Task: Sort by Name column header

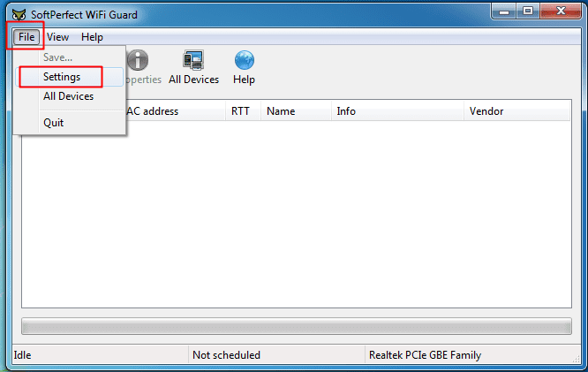Action: 296,111
